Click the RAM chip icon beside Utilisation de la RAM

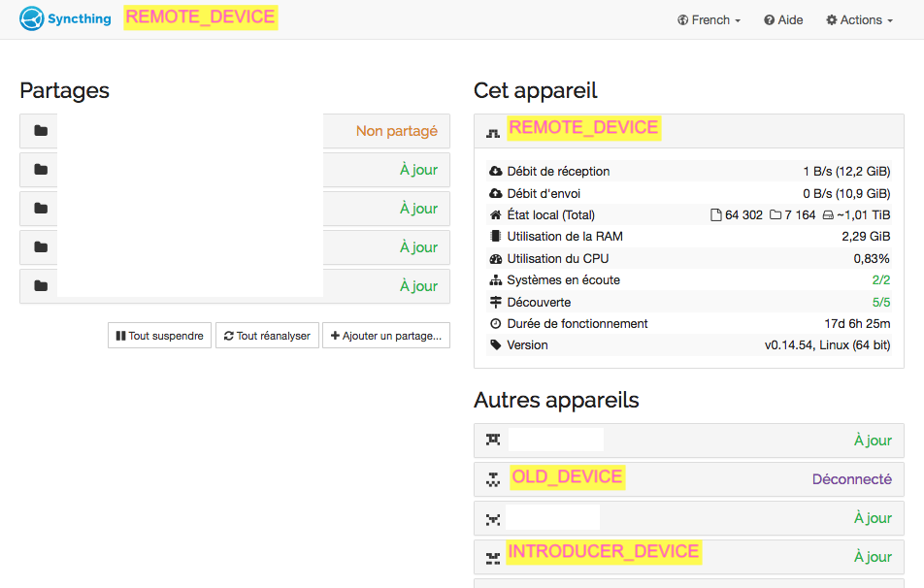(x=496, y=236)
